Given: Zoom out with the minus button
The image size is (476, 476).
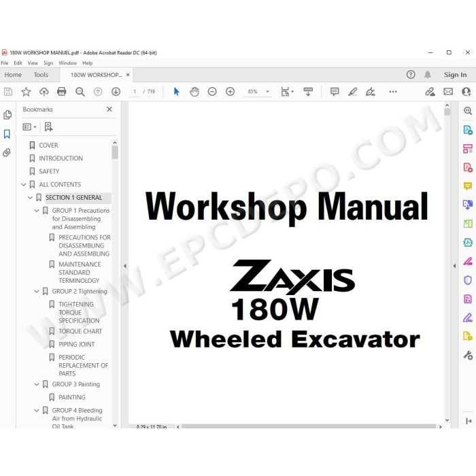Looking at the screenshot, I should [x=212, y=92].
